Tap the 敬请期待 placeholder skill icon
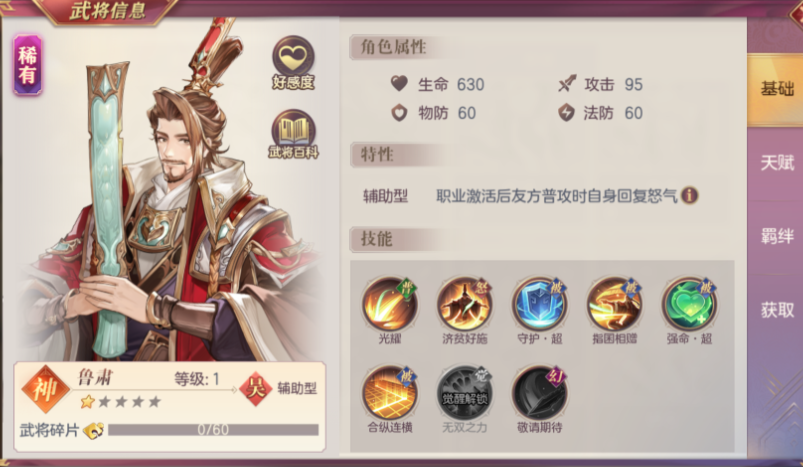The image size is (803, 467). (x=540, y=393)
